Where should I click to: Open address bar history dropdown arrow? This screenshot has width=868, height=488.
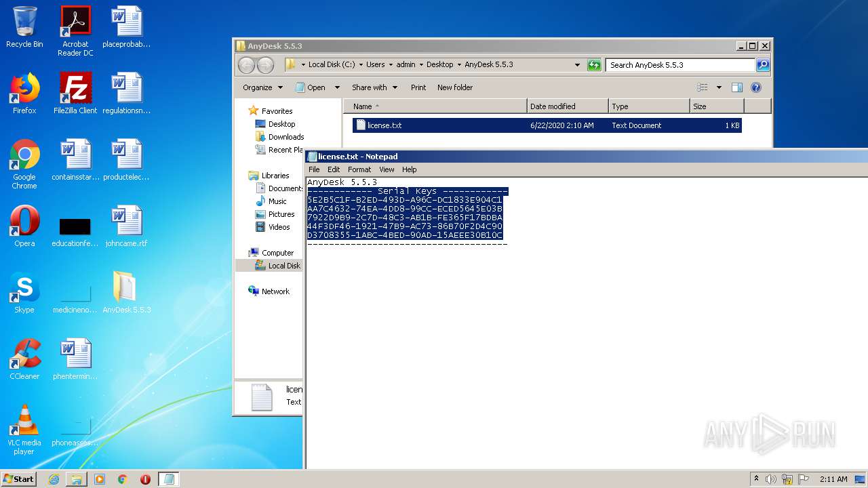click(x=577, y=65)
